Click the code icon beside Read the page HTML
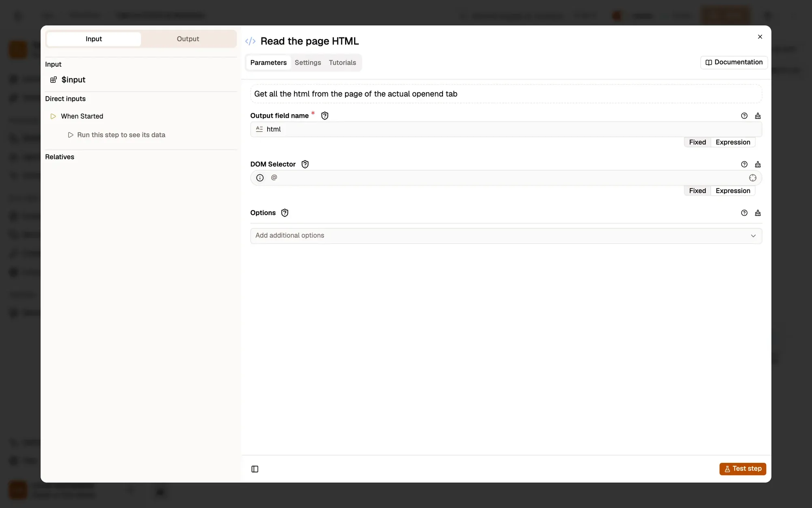 coord(251,41)
